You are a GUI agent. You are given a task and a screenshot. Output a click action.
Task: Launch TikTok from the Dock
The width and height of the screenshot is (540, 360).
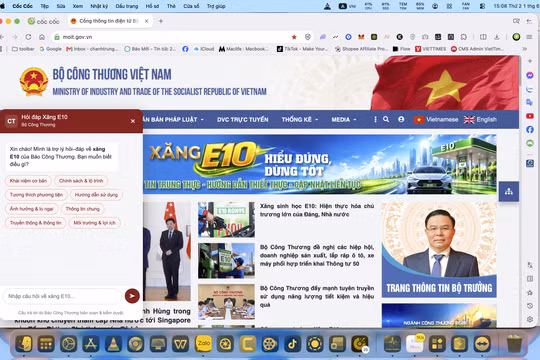click(292, 343)
